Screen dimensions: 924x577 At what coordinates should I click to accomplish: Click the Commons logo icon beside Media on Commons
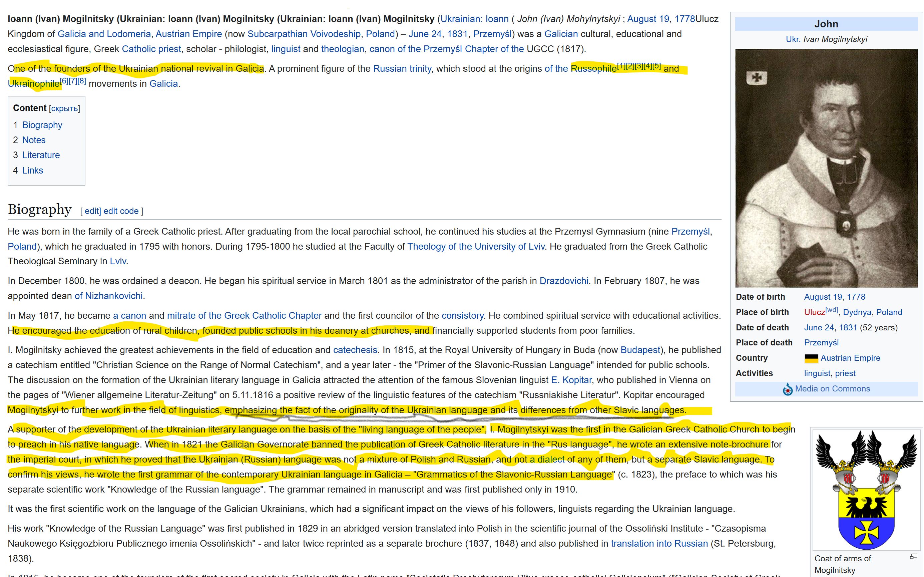coord(788,389)
